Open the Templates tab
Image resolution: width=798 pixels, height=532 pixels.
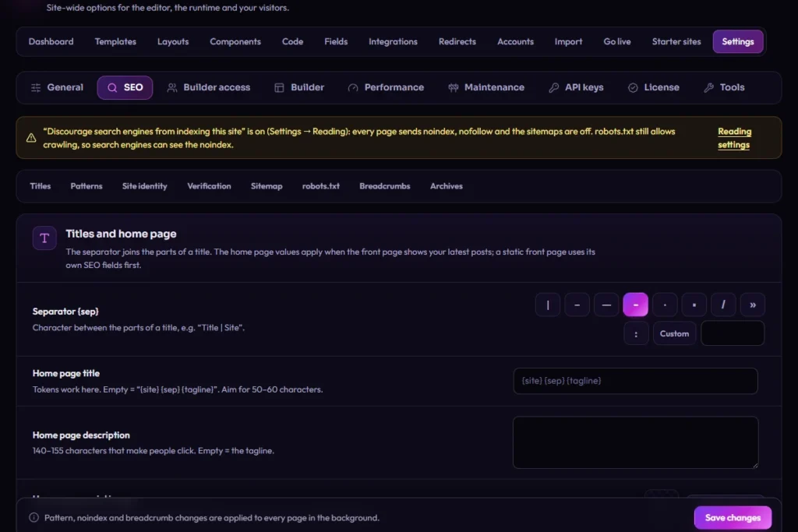(x=115, y=42)
